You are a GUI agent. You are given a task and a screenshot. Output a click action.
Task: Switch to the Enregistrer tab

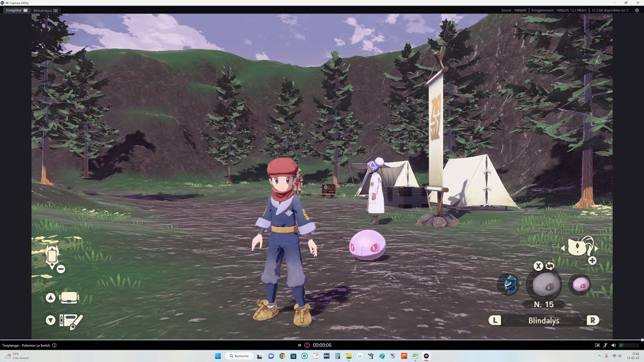point(17,10)
